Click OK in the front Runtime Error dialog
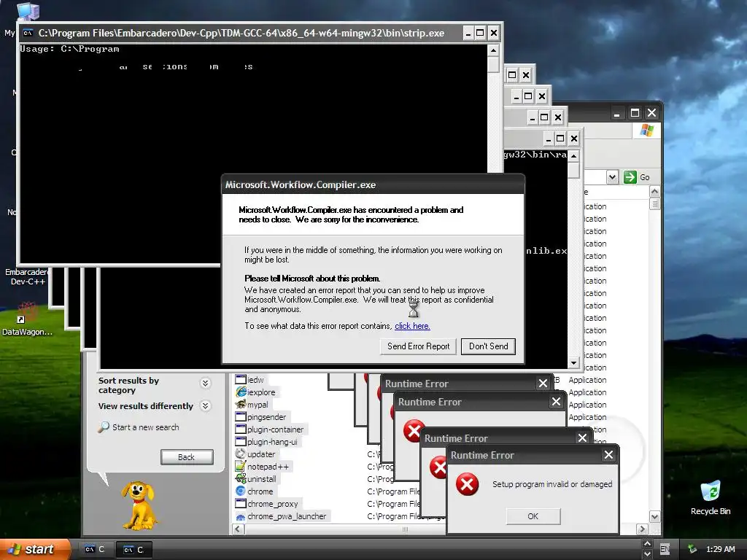The height and width of the screenshot is (560, 747). click(x=533, y=516)
